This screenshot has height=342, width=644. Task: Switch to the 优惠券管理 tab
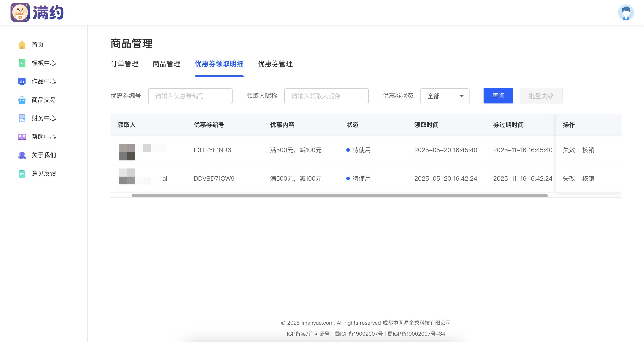click(275, 64)
